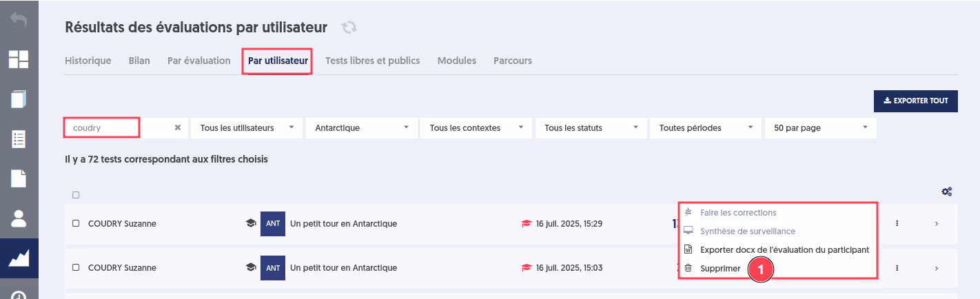The image size is (980, 299).
Task: Open the users icon in sidebar
Action: coord(19,218)
